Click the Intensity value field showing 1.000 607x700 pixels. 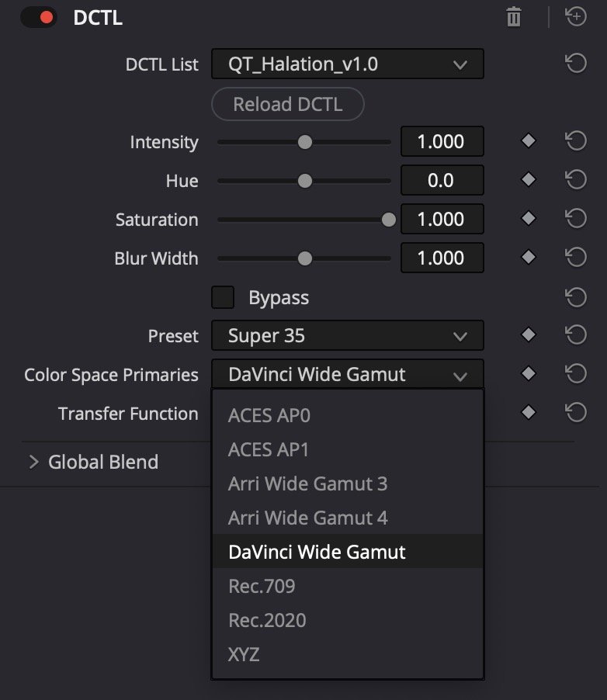(x=442, y=141)
